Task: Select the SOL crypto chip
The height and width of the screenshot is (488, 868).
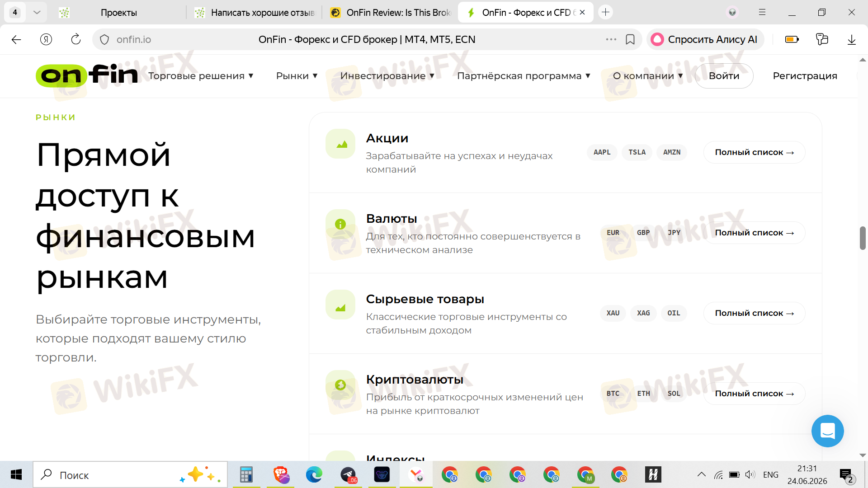Action: click(x=674, y=394)
